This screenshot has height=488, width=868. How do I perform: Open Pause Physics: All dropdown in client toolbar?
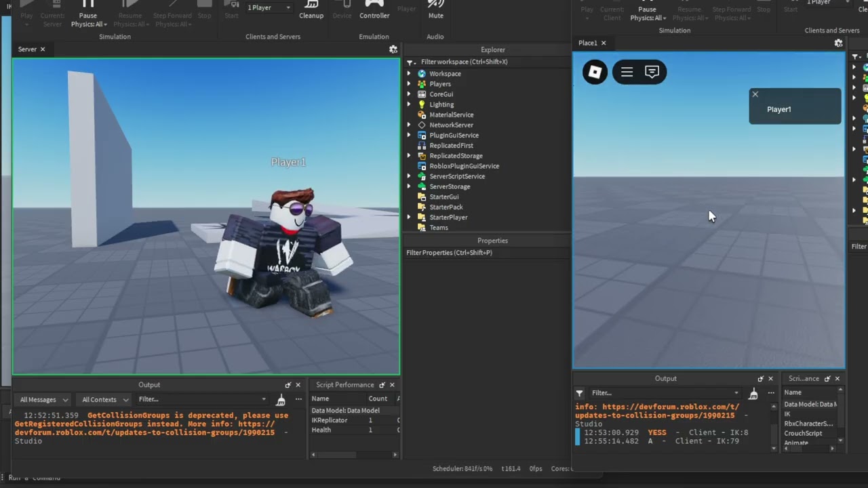click(648, 18)
